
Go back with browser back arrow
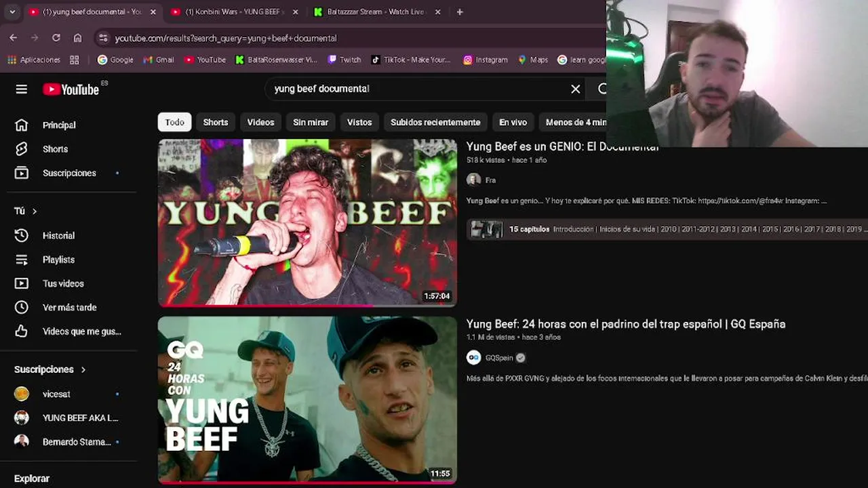pyautogui.click(x=14, y=38)
